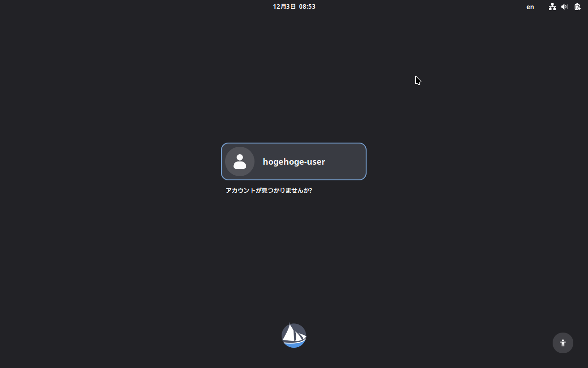
Task: Choose the account not listed option
Action: tap(269, 190)
